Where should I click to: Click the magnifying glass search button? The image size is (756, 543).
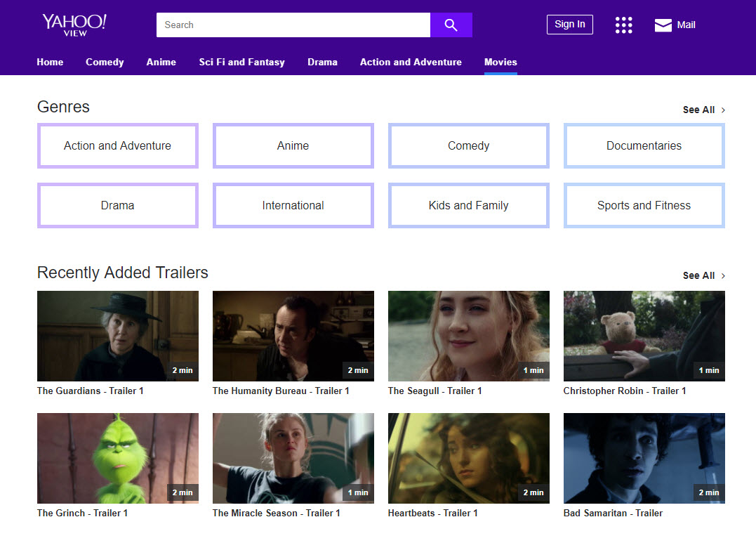(x=451, y=25)
